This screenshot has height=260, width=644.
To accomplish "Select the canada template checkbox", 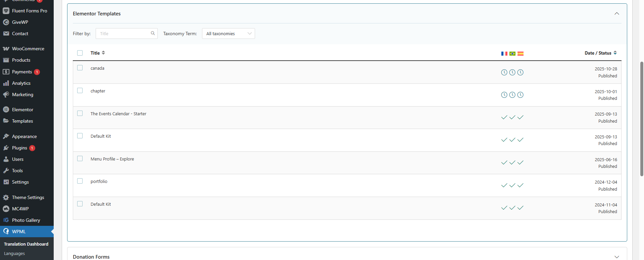I will click(80, 68).
